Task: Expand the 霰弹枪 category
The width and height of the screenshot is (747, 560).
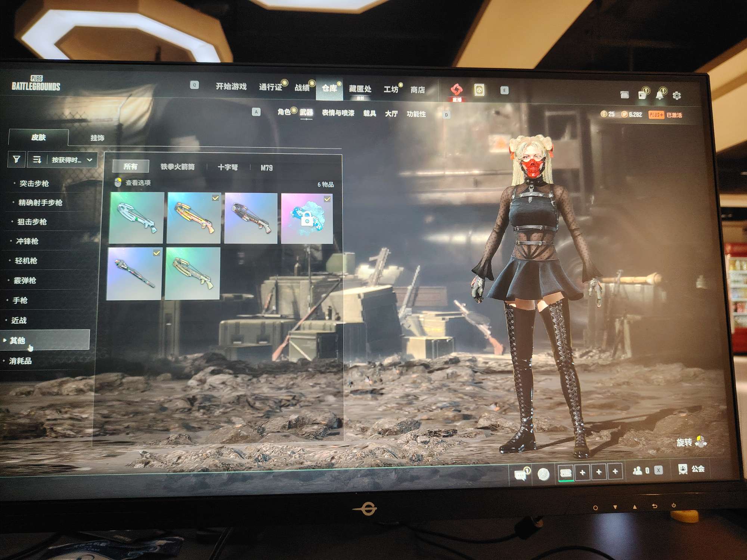Action: (25, 280)
